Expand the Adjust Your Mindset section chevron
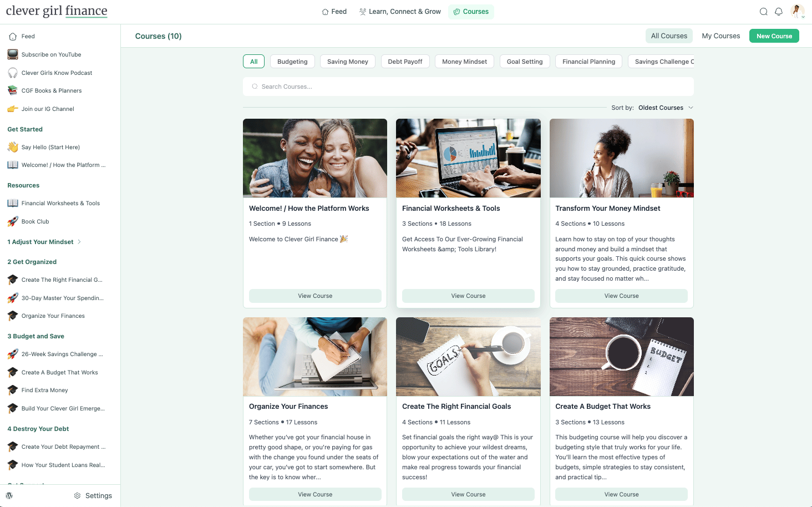This screenshot has width=812, height=507. 79,242
